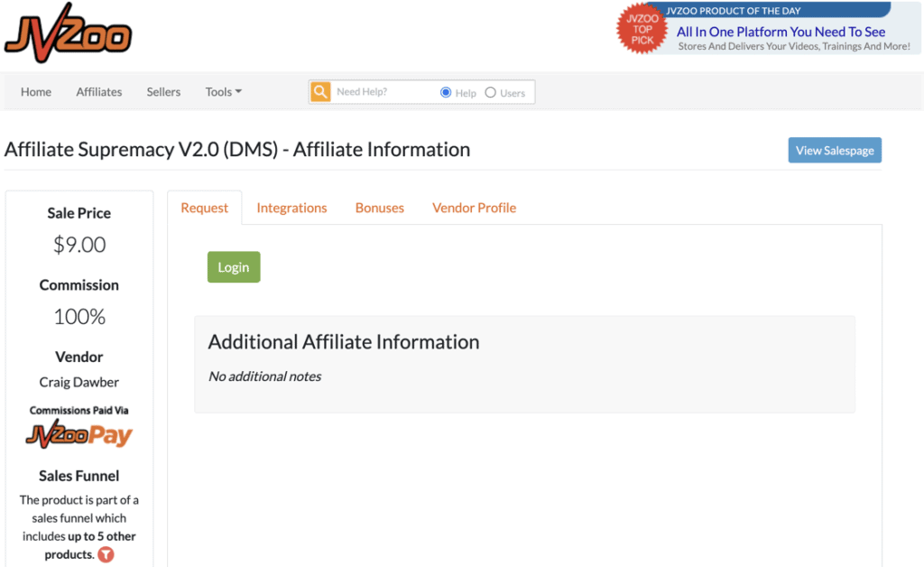The width and height of the screenshot is (924, 567).
Task: Switch to the Integrations tab
Action: click(x=291, y=208)
